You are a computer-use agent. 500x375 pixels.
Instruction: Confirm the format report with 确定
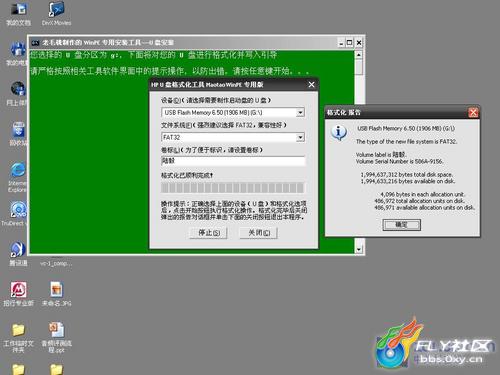click(401, 225)
